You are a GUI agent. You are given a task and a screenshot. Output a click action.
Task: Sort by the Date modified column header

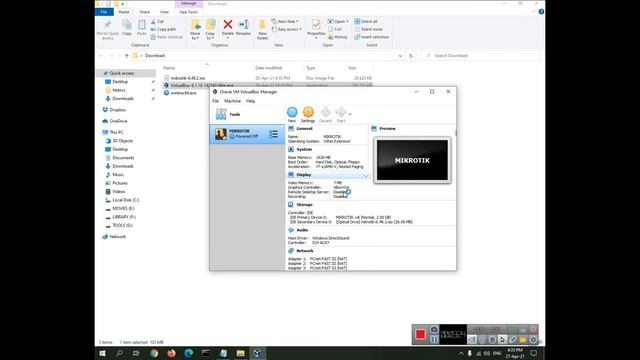[269, 68]
